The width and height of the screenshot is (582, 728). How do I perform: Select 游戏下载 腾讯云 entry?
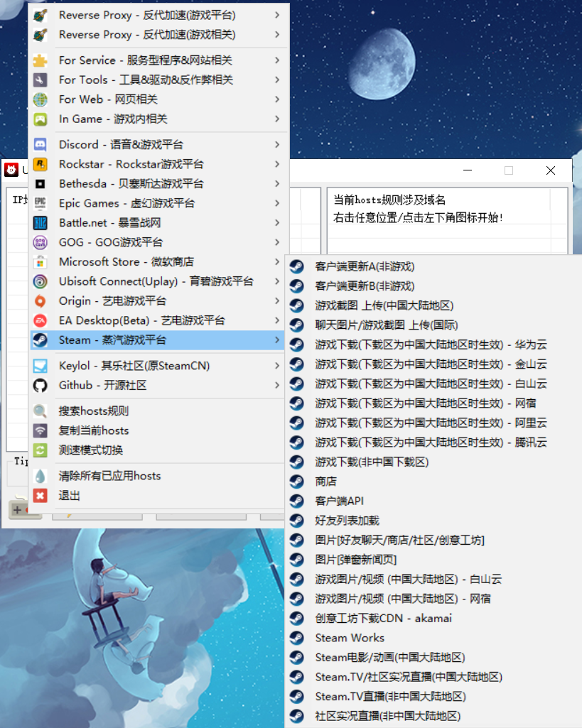(433, 442)
